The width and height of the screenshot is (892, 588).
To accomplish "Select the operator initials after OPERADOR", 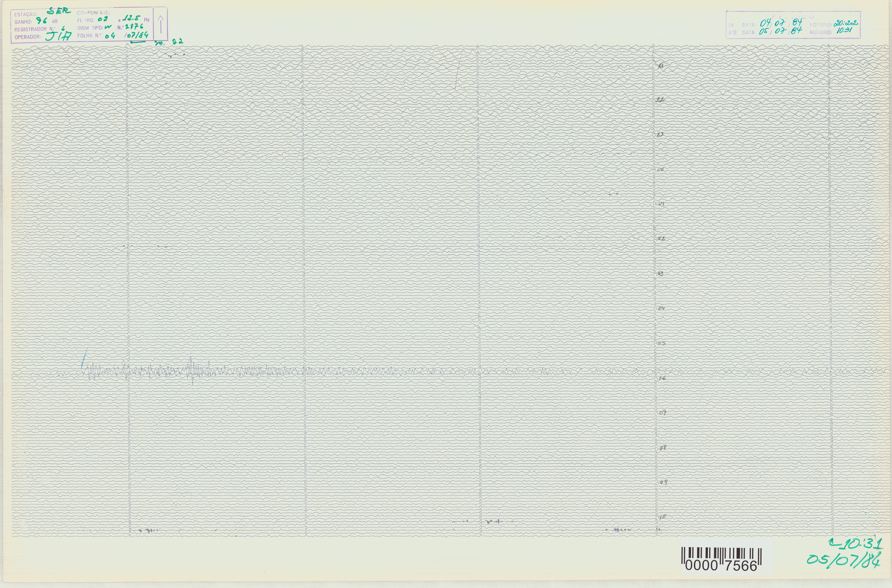I will 58,36.
